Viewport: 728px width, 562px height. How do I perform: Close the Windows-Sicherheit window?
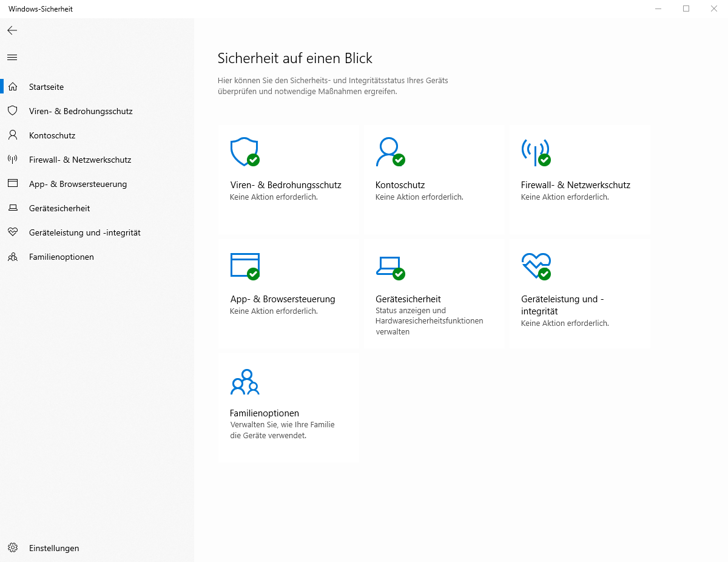pyautogui.click(x=714, y=8)
